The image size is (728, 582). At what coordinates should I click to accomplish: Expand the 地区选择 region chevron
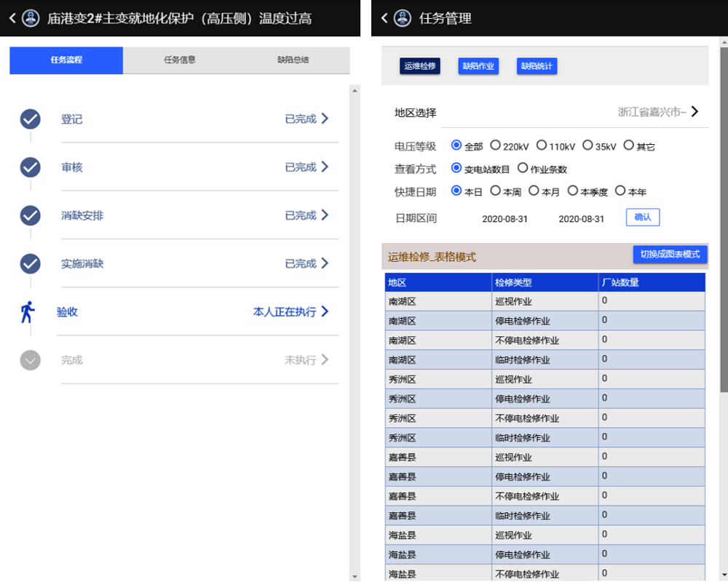click(695, 111)
